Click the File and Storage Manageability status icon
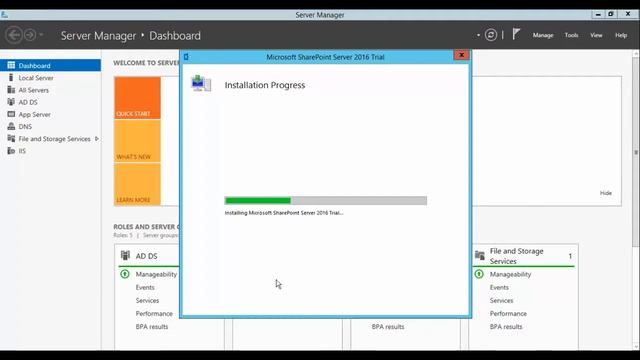This screenshot has height=360, width=640. [x=479, y=274]
